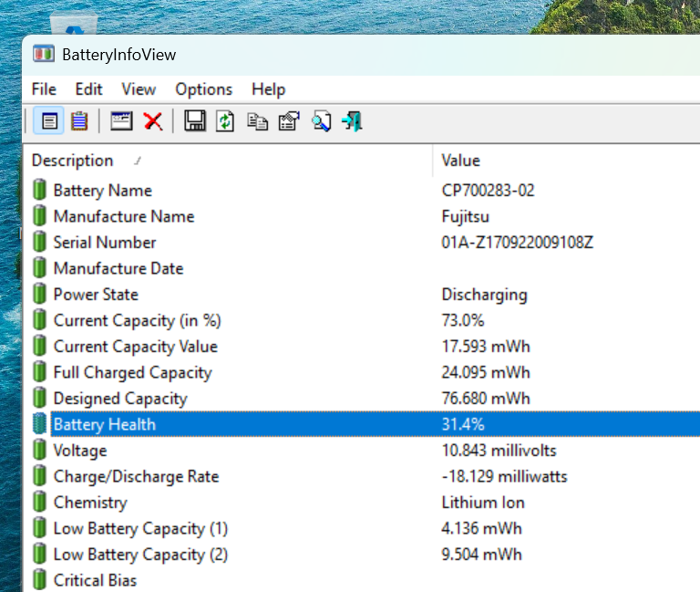Copy selected items toolbar icon

point(258,121)
